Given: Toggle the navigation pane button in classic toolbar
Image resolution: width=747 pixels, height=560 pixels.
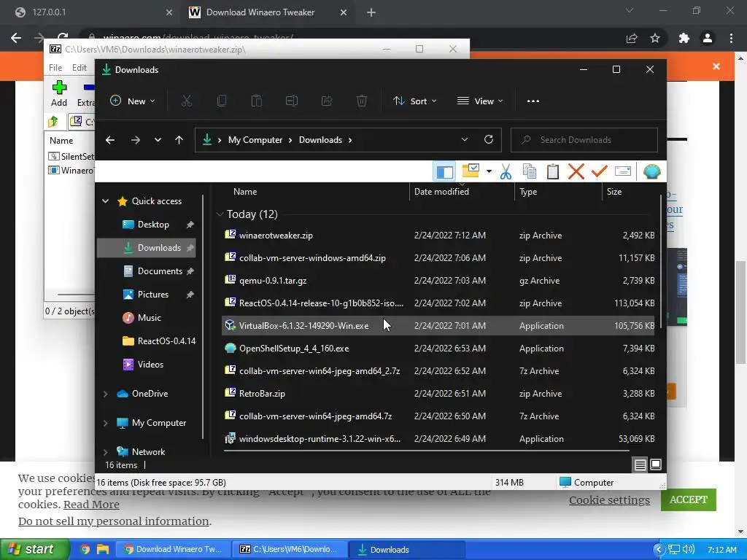Looking at the screenshot, I should [444, 172].
